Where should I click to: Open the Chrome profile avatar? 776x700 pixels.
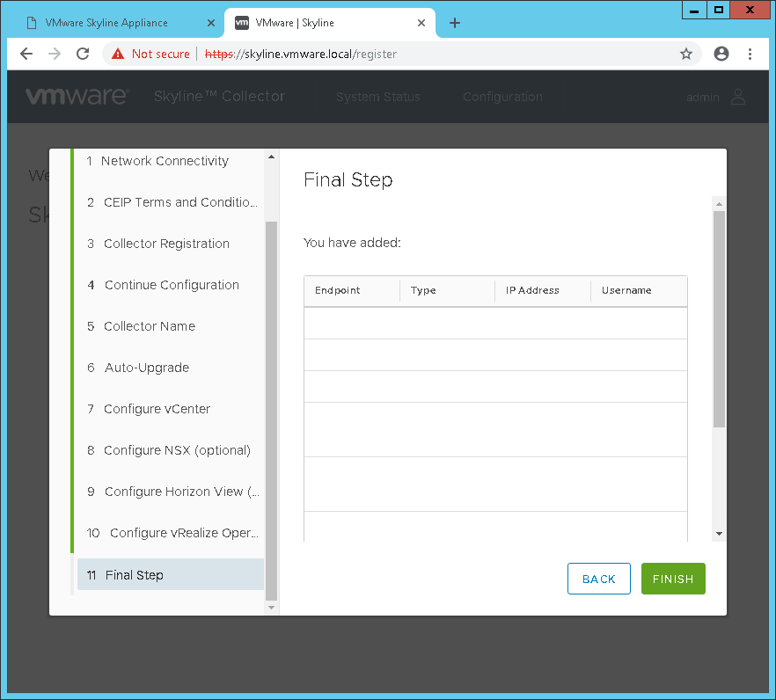click(721, 54)
